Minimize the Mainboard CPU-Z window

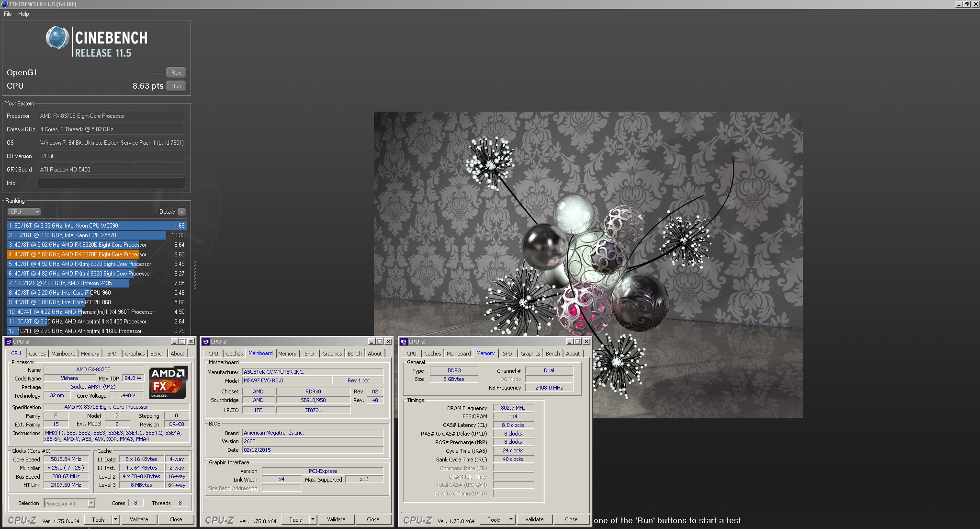371,342
